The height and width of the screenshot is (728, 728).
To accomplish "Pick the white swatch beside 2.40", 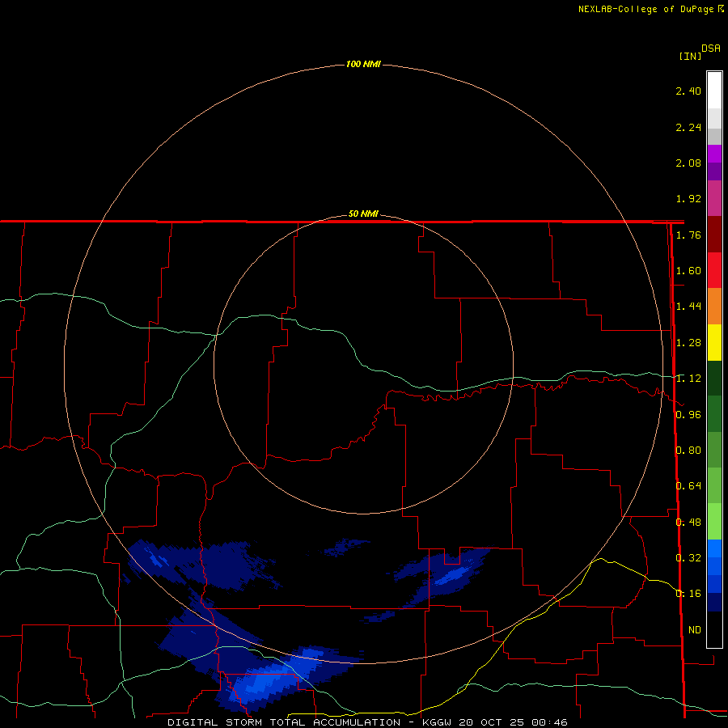I will pyautogui.click(x=714, y=91).
